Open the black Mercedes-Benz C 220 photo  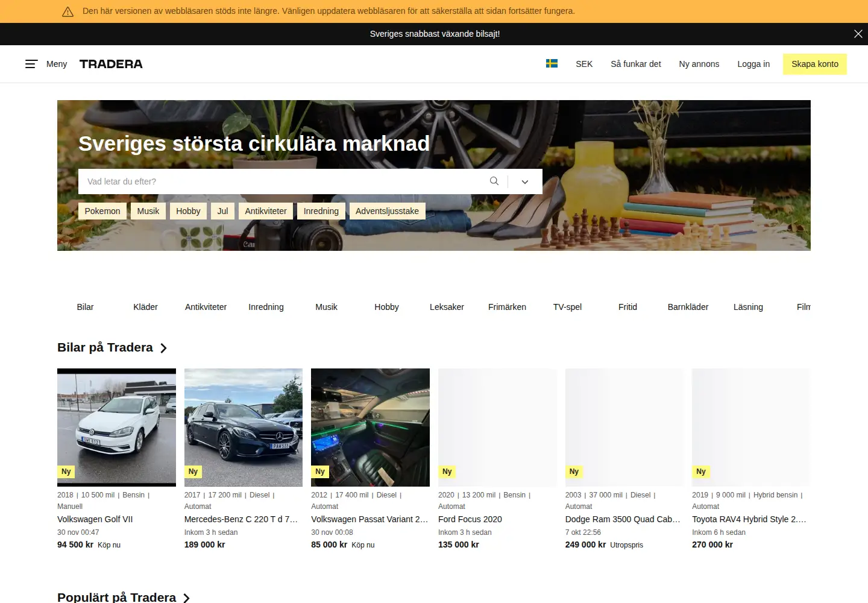coord(244,428)
